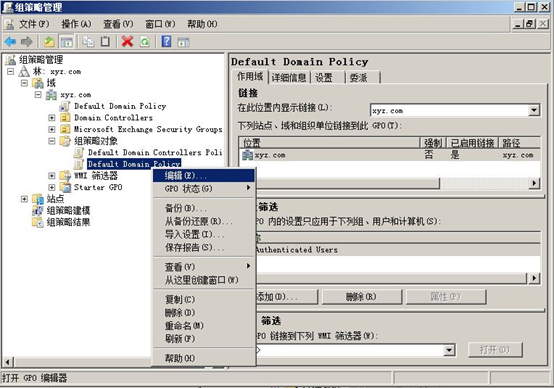Expand the Domain Controllers node
The image size is (554, 388).
pos(52,118)
